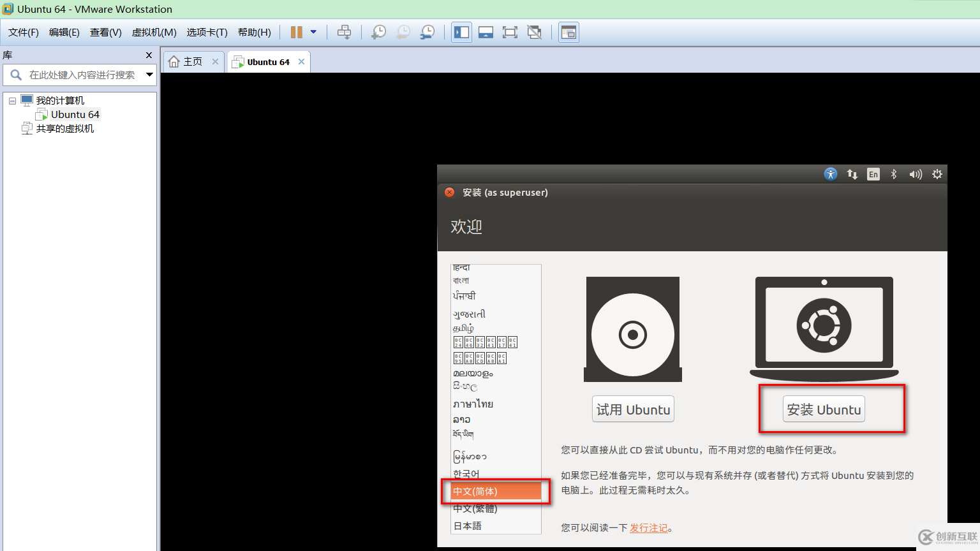Show console view toolbar icon

click(568, 32)
